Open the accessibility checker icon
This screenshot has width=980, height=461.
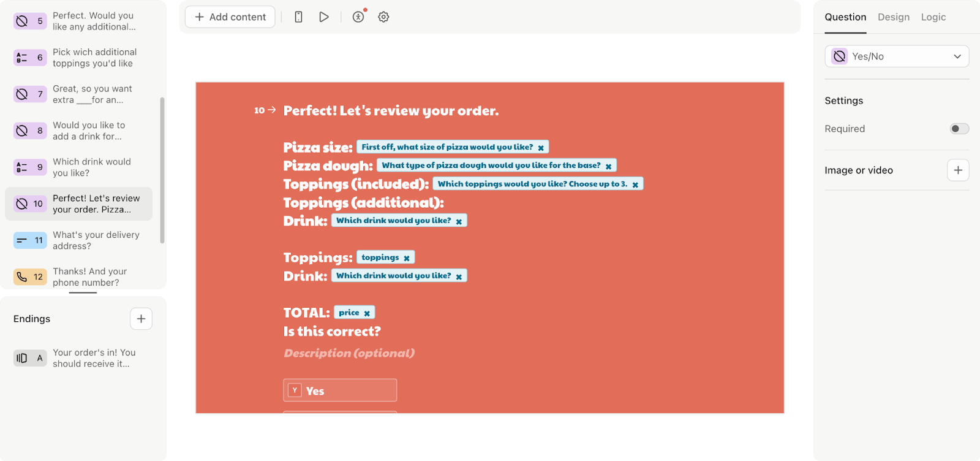click(x=358, y=17)
